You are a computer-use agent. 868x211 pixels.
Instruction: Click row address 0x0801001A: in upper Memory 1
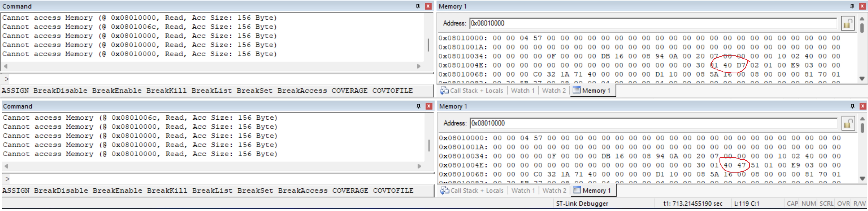[463, 47]
